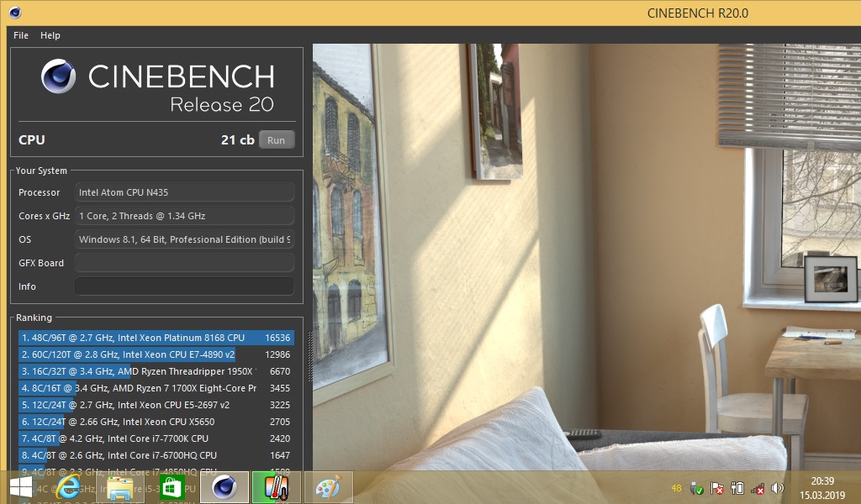Open the thermometer monitoring app from the taskbar
Screen dimensions: 861x504
pos(276,486)
